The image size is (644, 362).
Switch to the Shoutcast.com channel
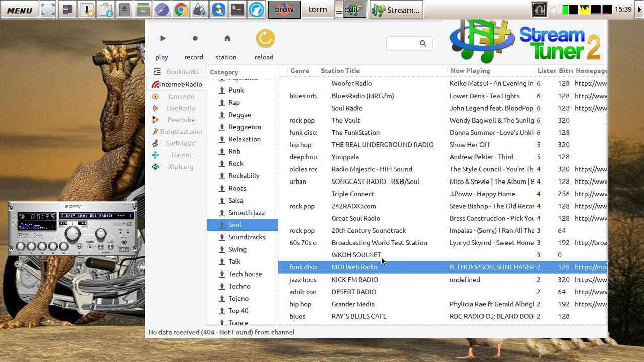[x=176, y=131]
